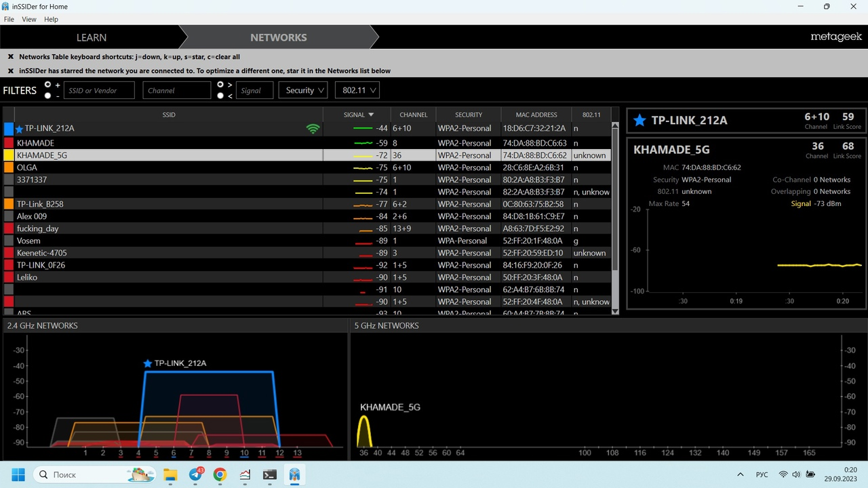Select the exclude (-) SSID filter radio button

pos(47,96)
